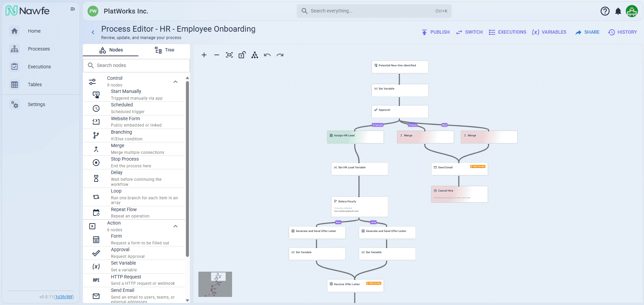Select the Loop node icon

pos(96,197)
